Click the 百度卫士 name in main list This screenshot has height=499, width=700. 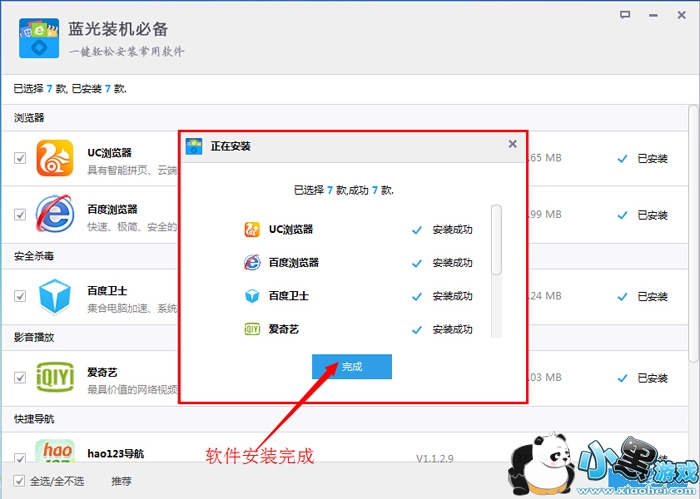coord(107,291)
